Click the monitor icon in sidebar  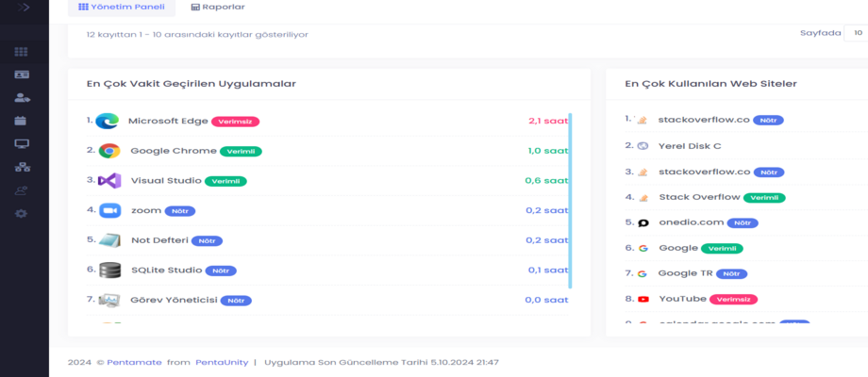[21, 144]
